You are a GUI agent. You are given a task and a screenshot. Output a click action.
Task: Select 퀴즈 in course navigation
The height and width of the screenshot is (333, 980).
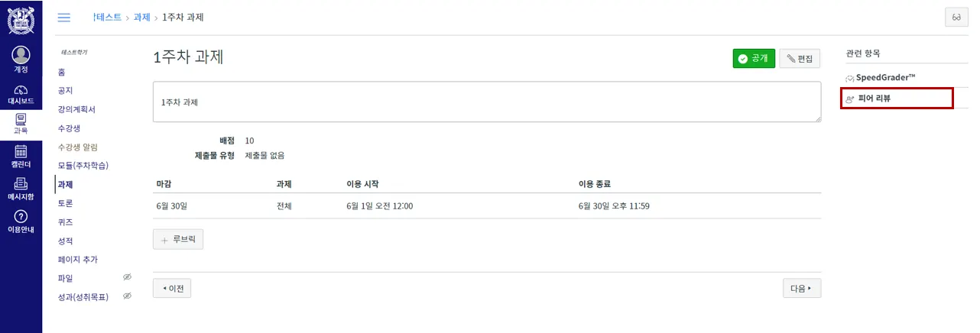(x=65, y=222)
